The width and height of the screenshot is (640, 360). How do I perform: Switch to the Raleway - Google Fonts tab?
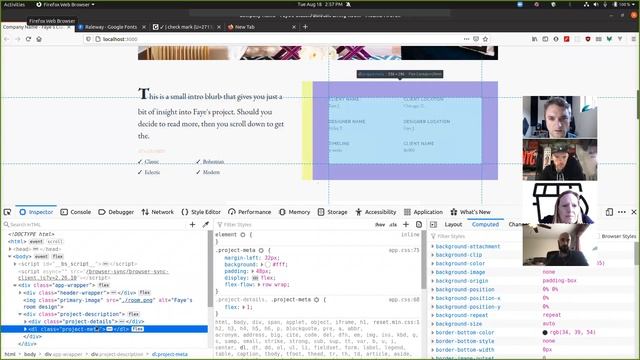(111, 27)
